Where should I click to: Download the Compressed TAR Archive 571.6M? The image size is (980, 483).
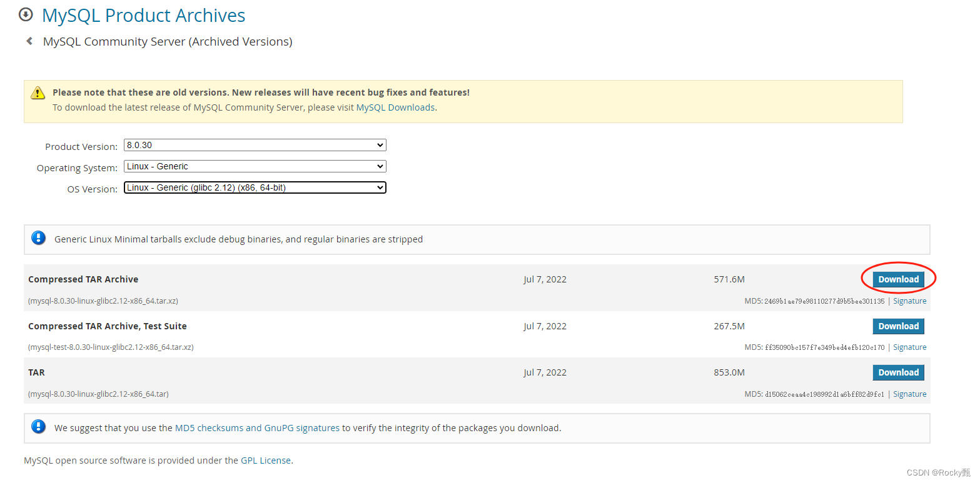[x=898, y=279]
